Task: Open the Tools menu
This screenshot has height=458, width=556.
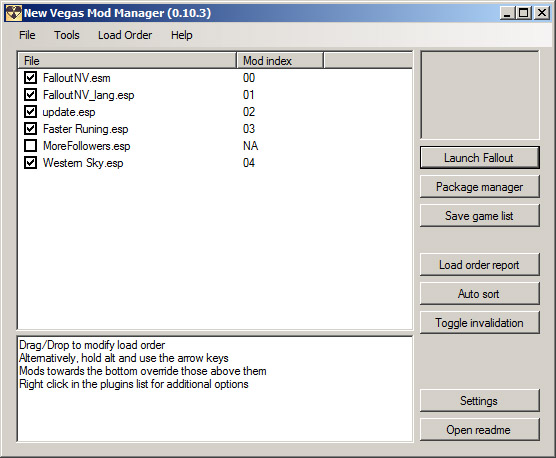Action: pyautogui.click(x=67, y=35)
